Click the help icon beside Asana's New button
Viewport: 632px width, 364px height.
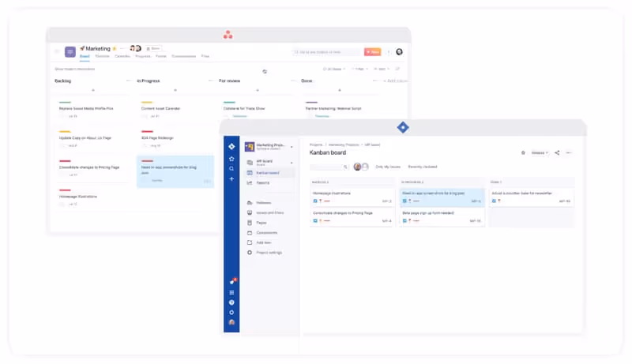[389, 52]
